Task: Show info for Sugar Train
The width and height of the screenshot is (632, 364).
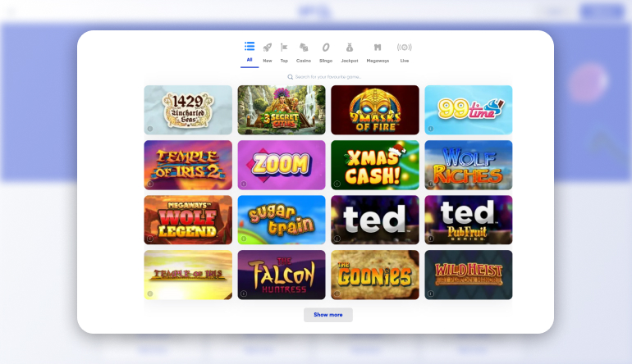Action: pos(244,239)
